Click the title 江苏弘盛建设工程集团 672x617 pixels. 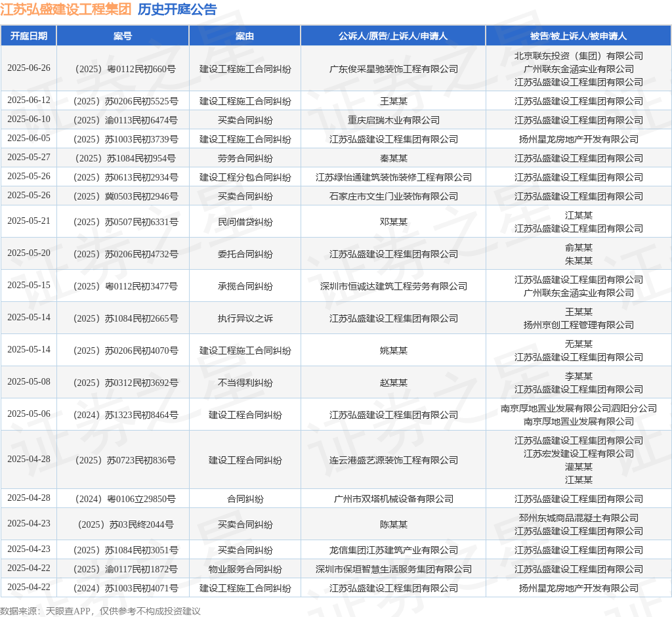(x=66, y=9)
